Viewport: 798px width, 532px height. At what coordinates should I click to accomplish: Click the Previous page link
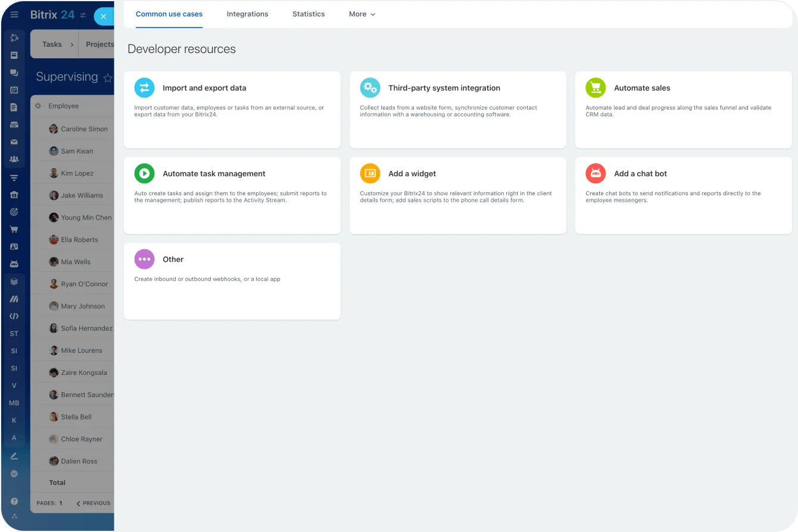93,503
